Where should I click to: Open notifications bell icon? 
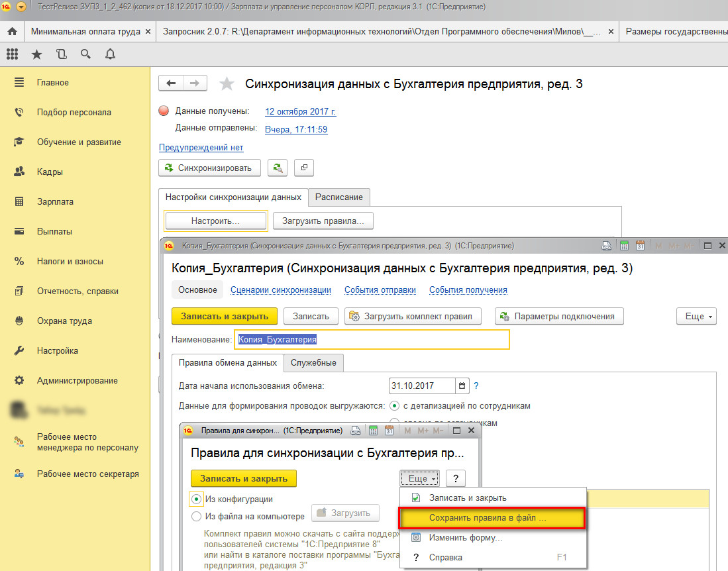point(110,54)
